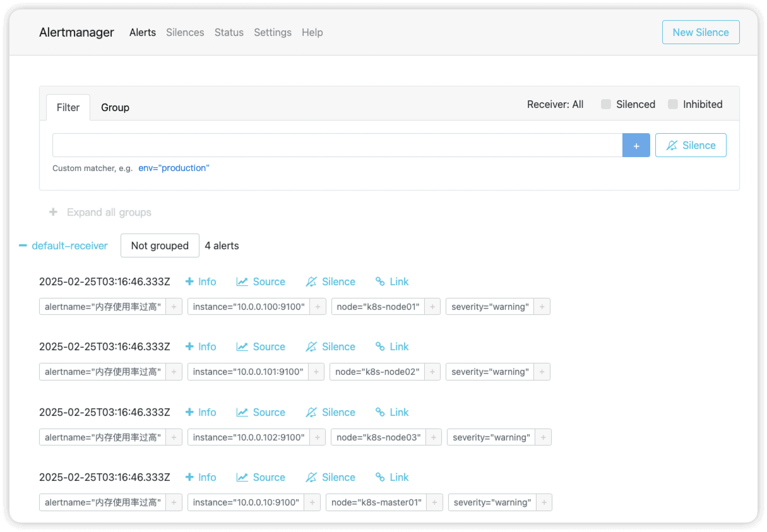Click the env="production" example link
Image resolution: width=767 pixels, height=532 pixels.
point(174,168)
